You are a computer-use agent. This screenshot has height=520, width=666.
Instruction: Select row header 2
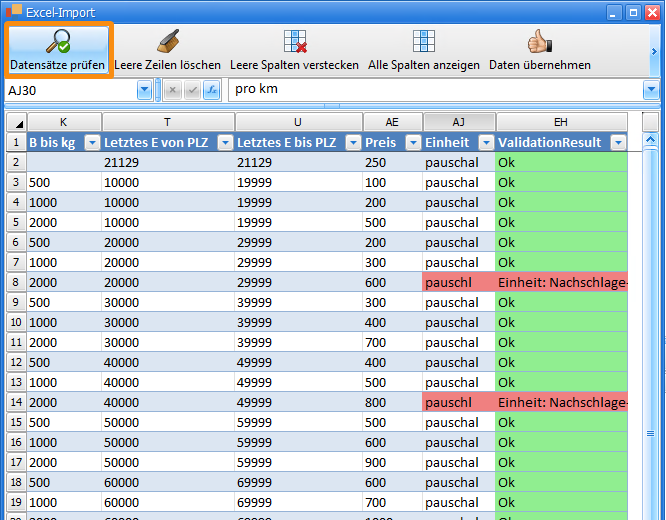16,162
